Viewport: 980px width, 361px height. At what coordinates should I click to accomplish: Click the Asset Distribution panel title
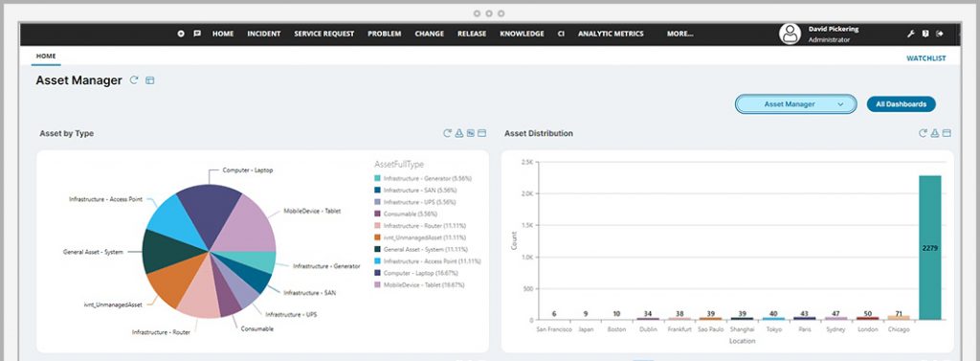pyautogui.click(x=539, y=133)
